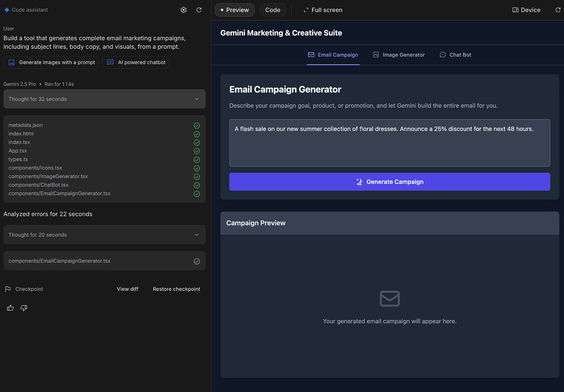
Task: Click the green check next to App.tsx
Action: pyautogui.click(x=197, y=151)
